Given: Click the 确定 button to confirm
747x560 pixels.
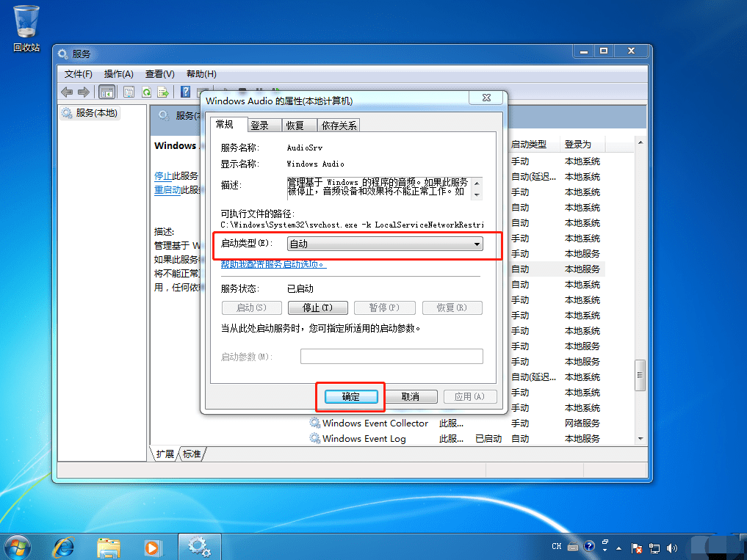Looking at the screenshot, I should click(x=350, y=396).
